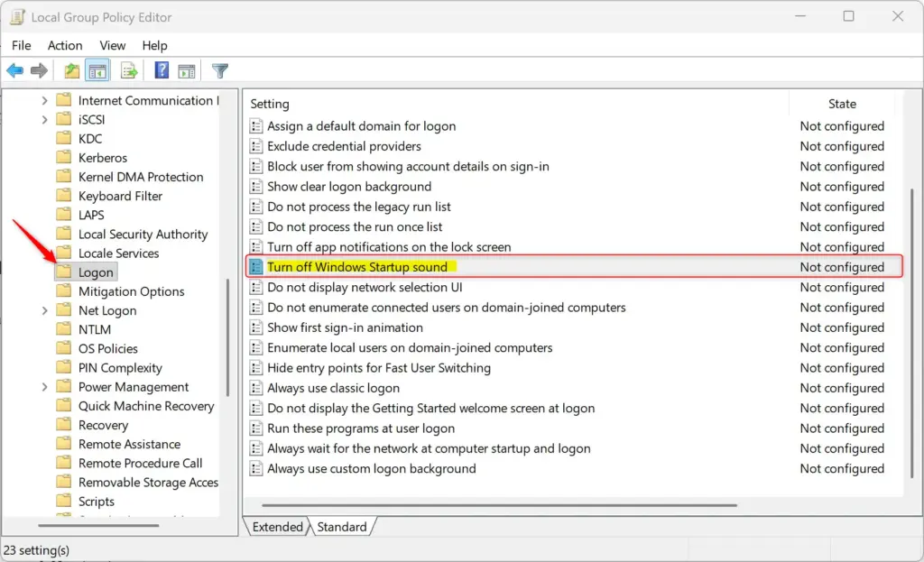
Task: Click the Filter funnel toolbar icon
Action: [x=220, y=71]
